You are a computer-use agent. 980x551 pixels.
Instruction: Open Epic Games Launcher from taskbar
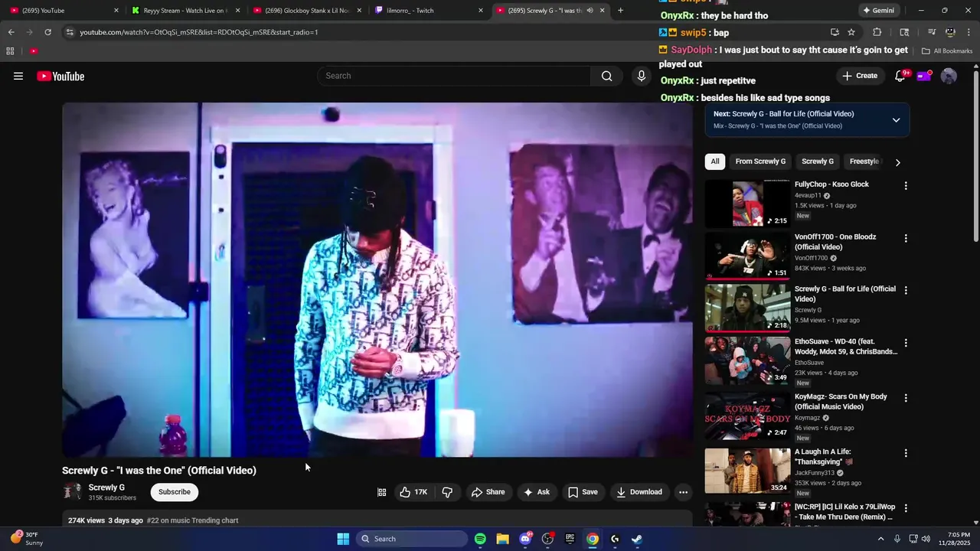click(x=570, y=539)
